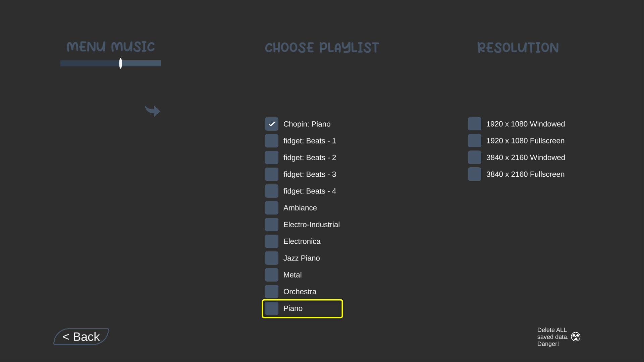
Task: Select the Orchestra playlist
Action: click(x=272, y=291)
